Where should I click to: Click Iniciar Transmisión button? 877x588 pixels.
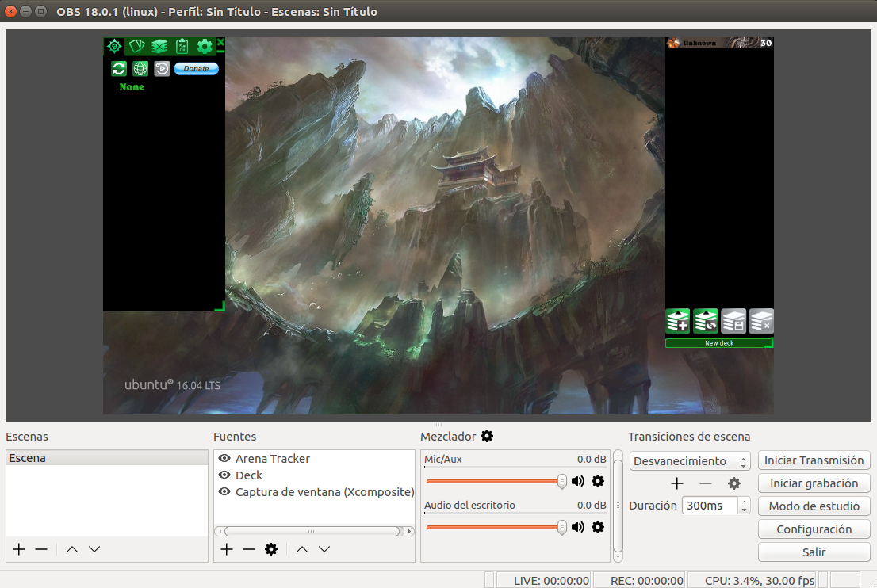(814, 460)
